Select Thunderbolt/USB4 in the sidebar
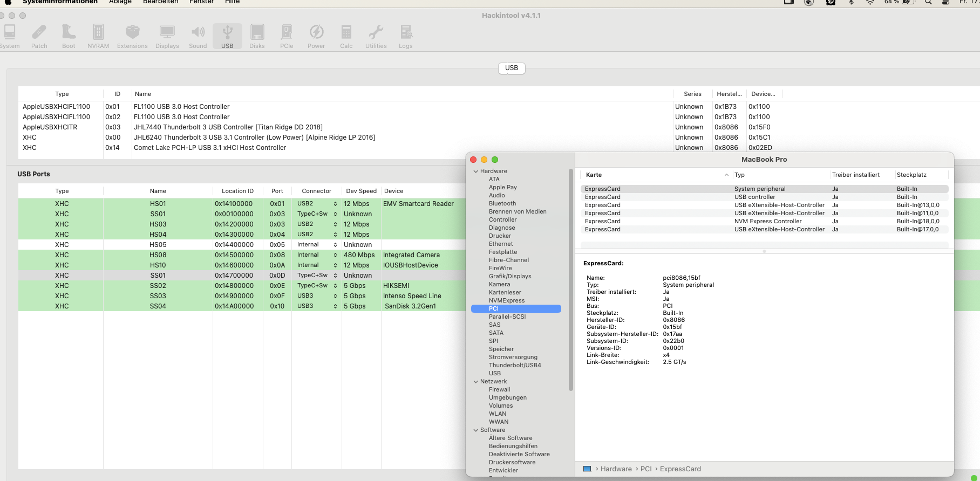 click(x=515, y=365)
